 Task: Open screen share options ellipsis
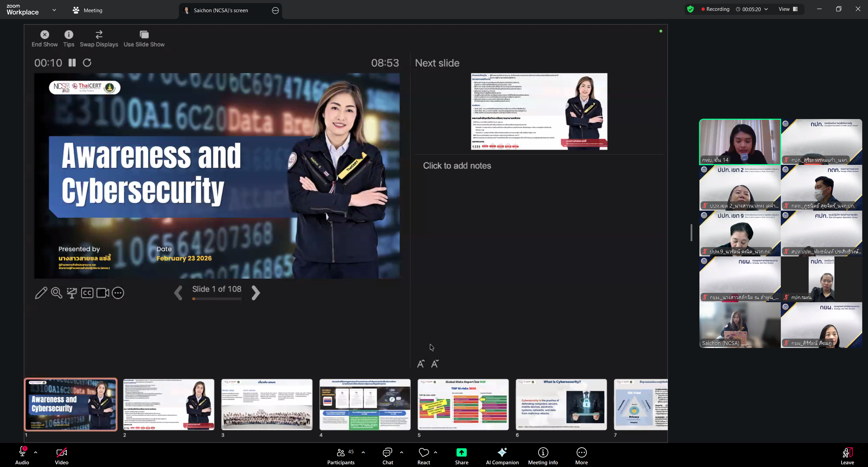(275, 11)
